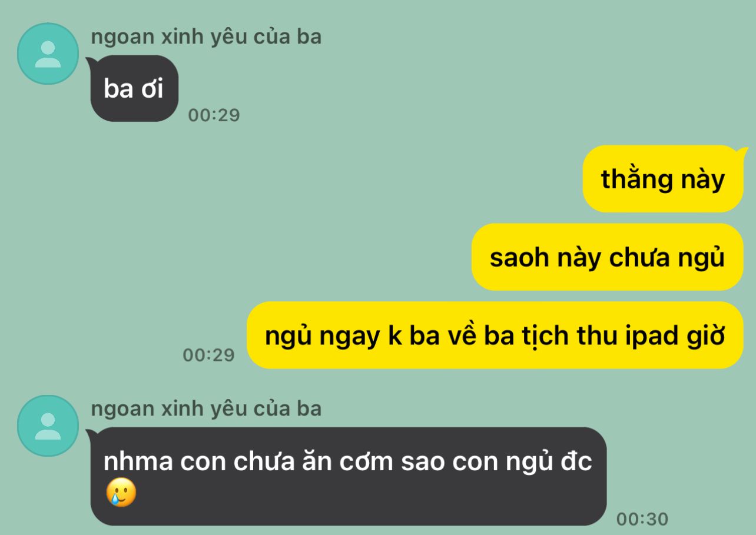Open the top contact name "ngoan xinh yêu của ba"
Screen dimensions: 756x535
(x=206, y=36)
